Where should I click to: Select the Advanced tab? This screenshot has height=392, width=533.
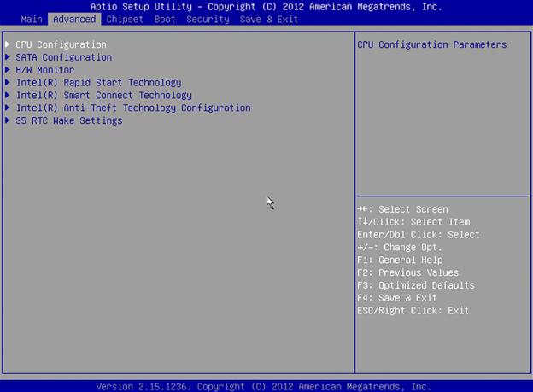coord(74,20)
